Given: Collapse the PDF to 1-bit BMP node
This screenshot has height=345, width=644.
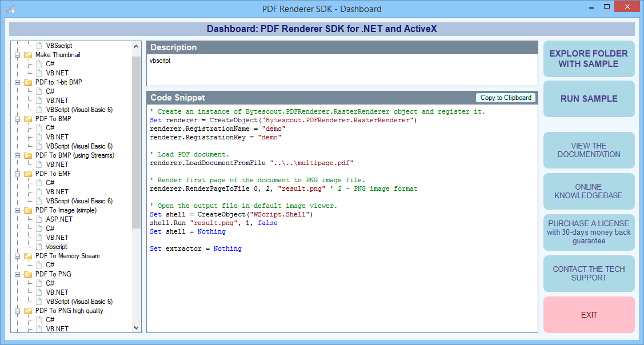Looking at the screenshot, I should click(17, 83).
